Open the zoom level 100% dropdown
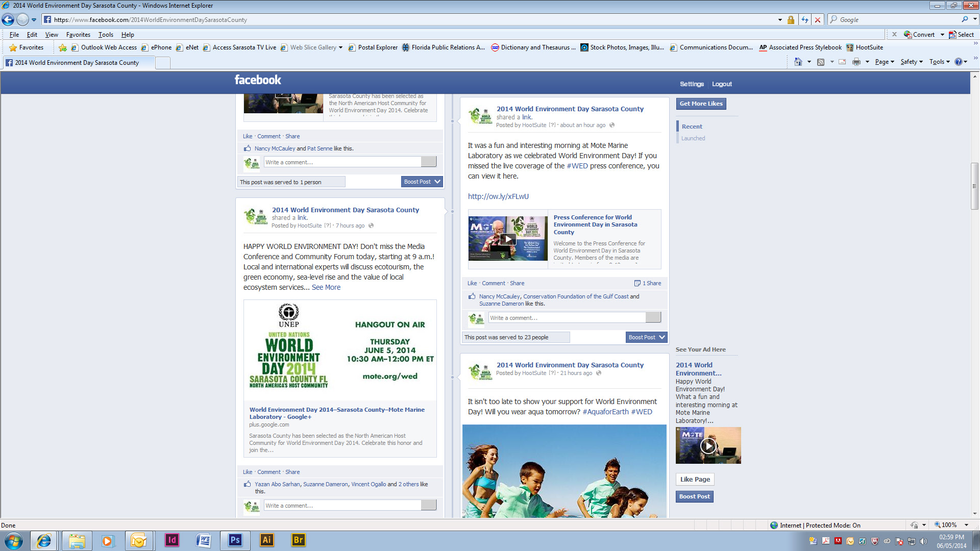The width and height of the screenshot is (980, 551). point(966,525)
